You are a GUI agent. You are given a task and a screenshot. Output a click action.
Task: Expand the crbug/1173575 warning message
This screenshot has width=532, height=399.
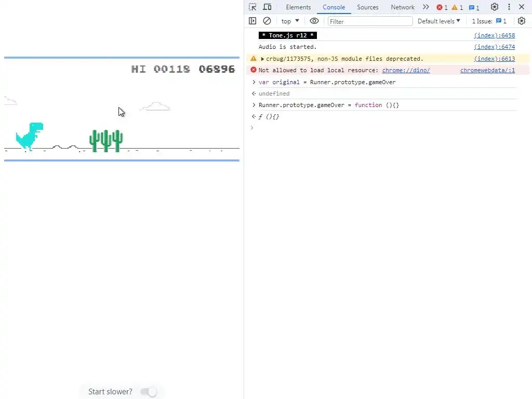pos(262,59)
